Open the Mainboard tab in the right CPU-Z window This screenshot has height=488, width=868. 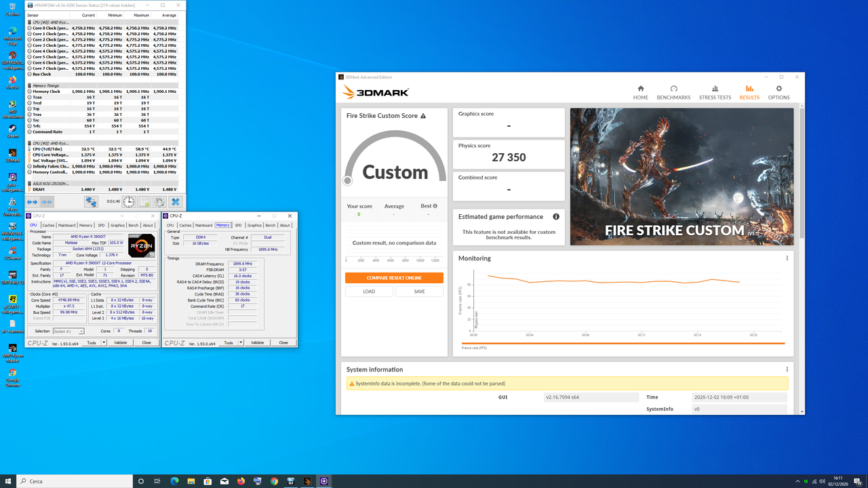204,225
